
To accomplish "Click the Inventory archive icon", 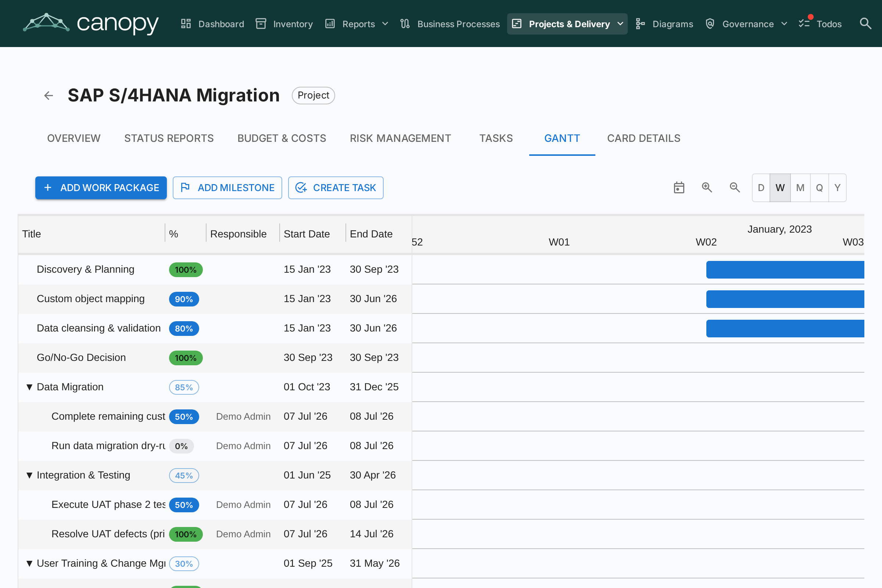I will (261, 24).
